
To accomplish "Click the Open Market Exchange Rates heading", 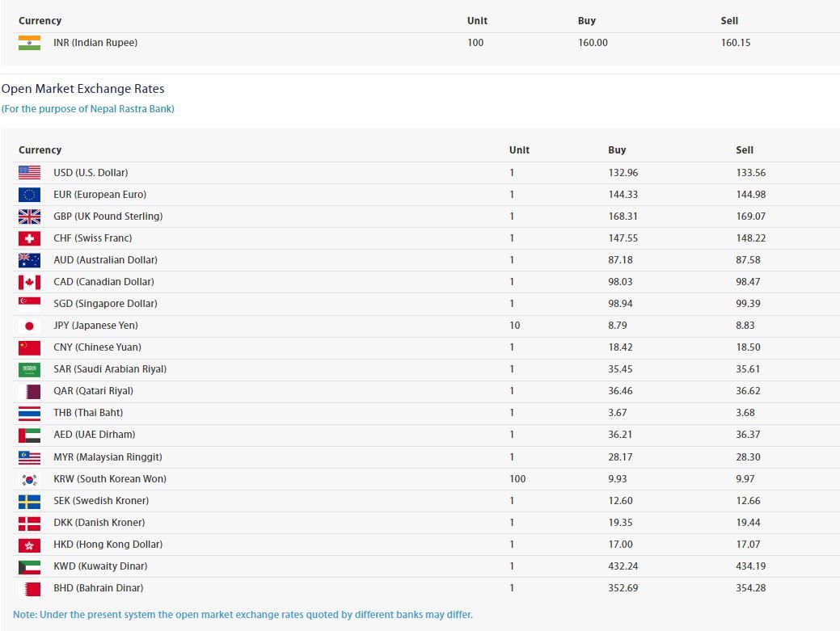I will coord(82,89).
